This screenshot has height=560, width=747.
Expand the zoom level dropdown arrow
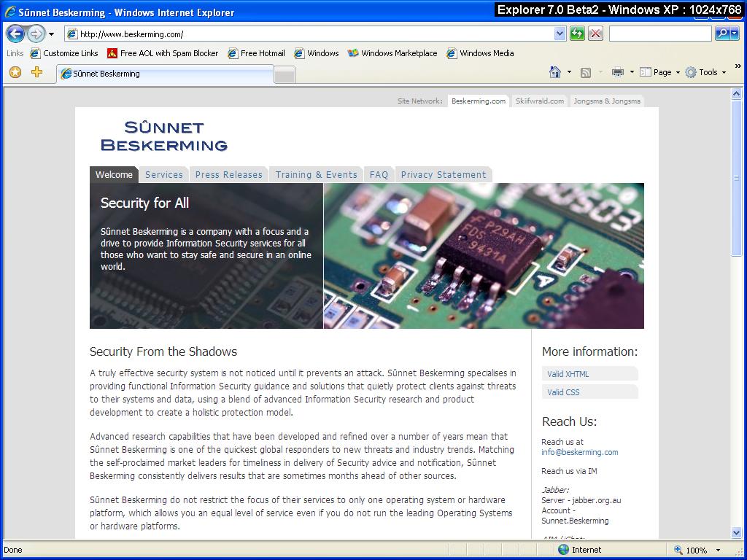click(x=718, y=550)
